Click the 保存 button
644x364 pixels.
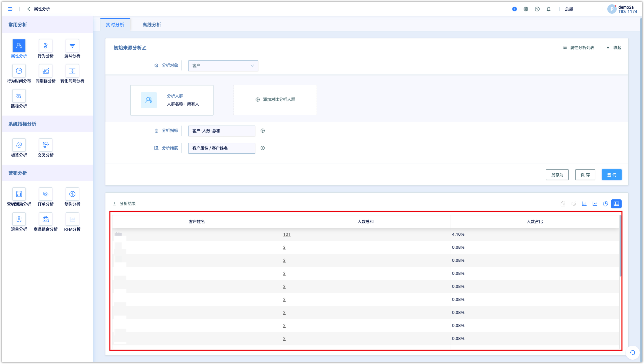(585, 175)
